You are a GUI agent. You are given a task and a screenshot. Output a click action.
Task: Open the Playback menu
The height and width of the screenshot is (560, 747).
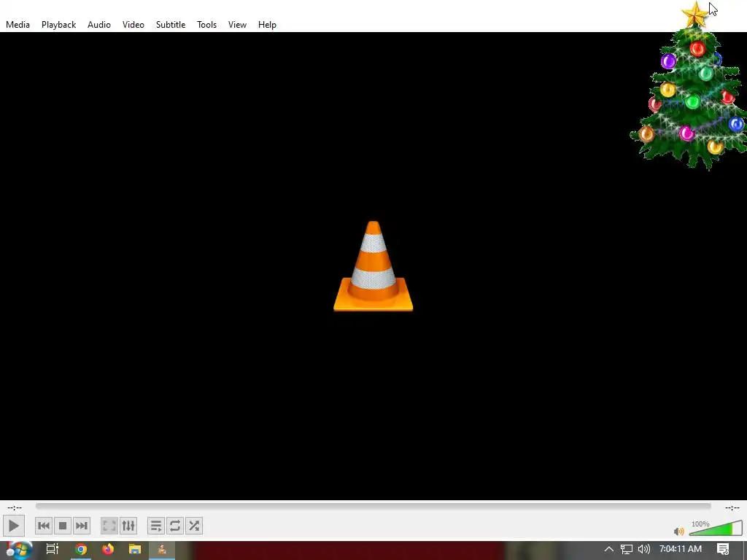point(58,25)
